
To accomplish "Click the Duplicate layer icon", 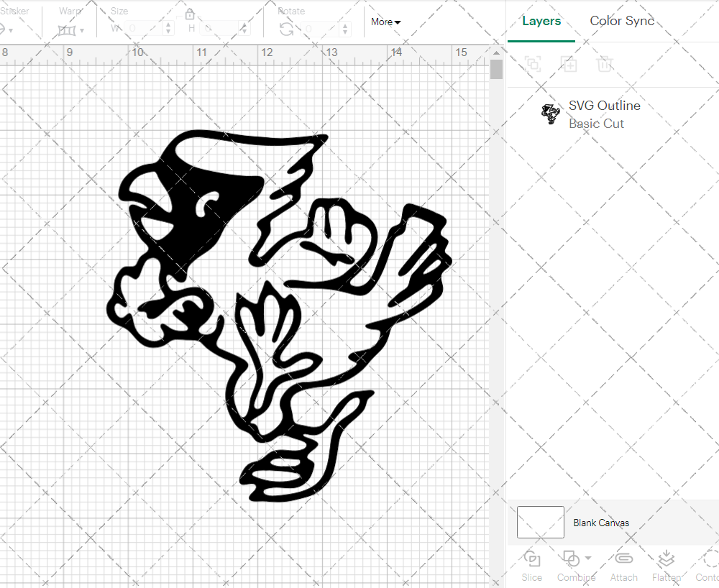I will [569, 64].
